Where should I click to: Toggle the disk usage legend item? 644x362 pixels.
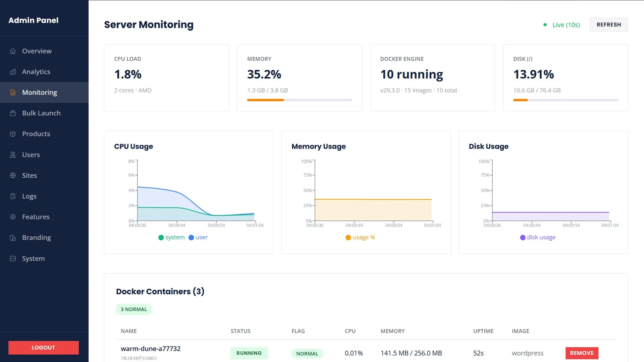538,237
